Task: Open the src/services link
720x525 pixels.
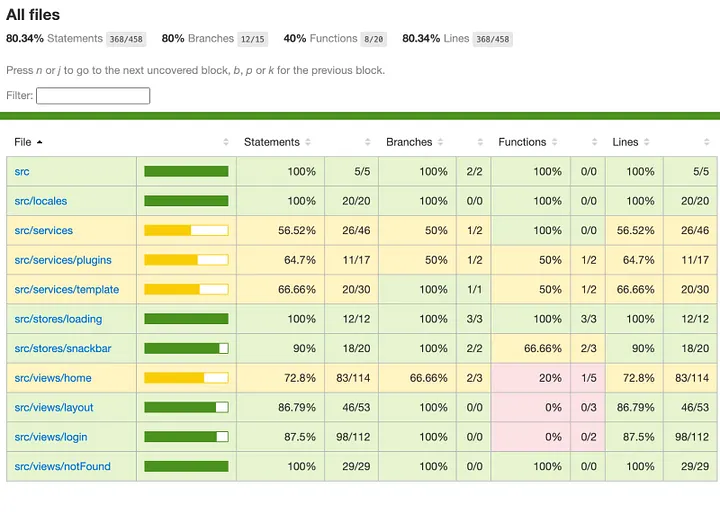Action: click(x=44, y=231)
